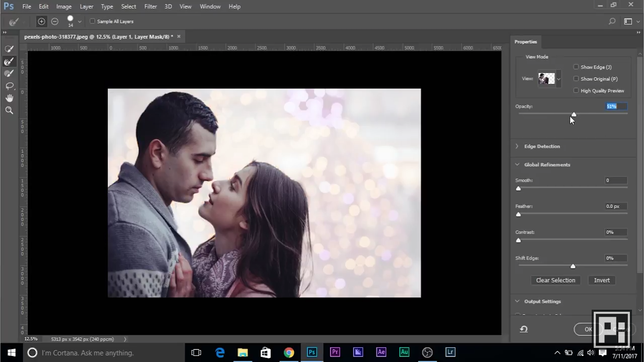Open Lightroom from taskbar
The width and height of the screenshot is (644, 362).
pyautogui.click(x=450, y=352)
